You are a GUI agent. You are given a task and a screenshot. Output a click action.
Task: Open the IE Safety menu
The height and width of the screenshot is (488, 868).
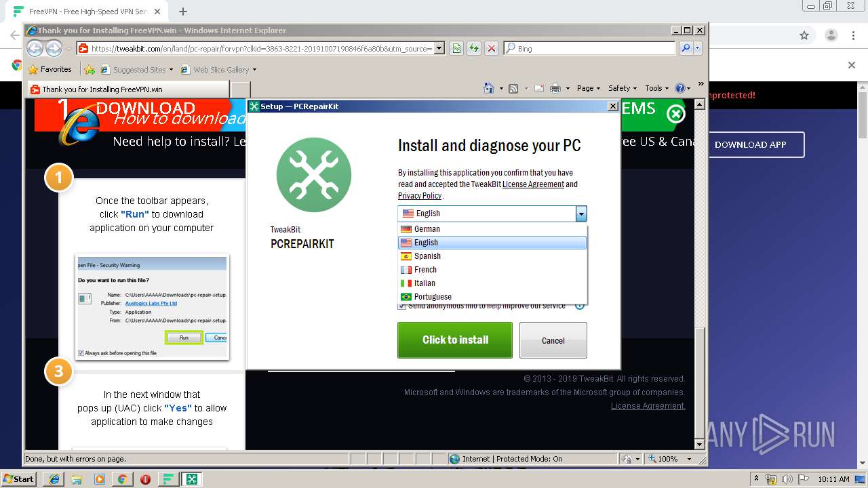coord(622,88)
